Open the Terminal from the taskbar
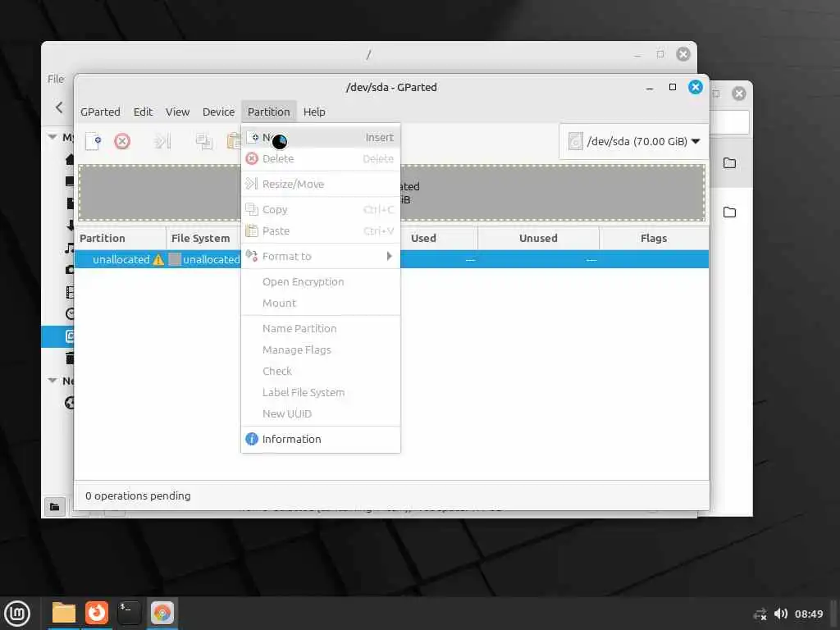 pyautogui.click(x=129, y=613)
